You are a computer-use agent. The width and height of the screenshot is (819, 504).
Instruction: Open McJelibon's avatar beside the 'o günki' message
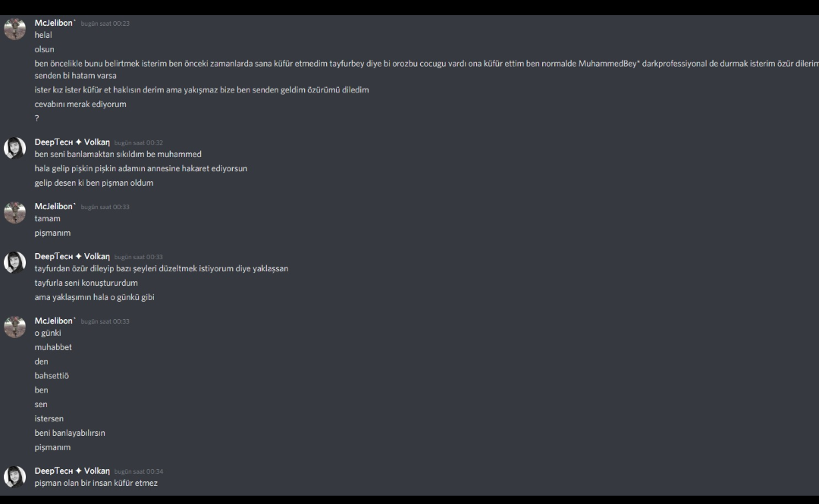point(14,327)
